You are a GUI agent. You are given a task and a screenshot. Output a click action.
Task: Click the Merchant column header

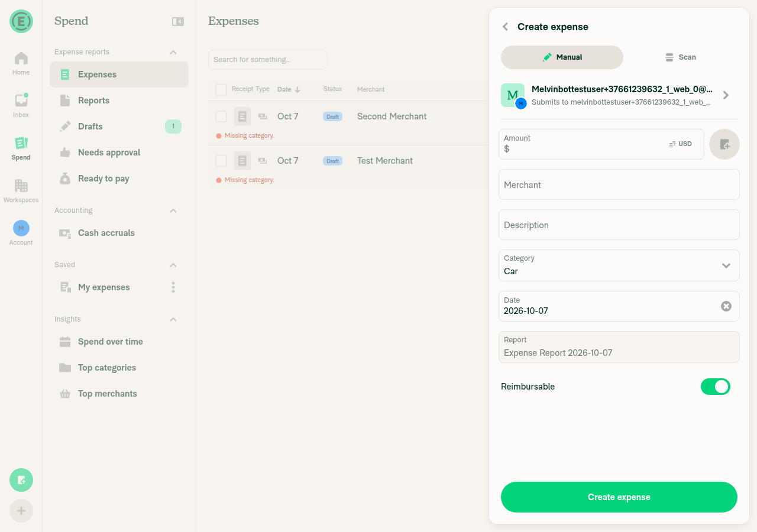pos(371,89)
